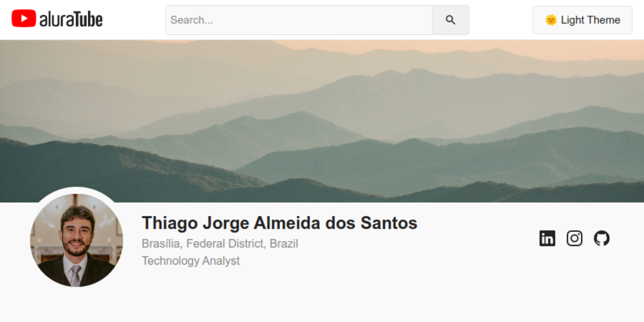Click the sun emoji in the theme button

tap(551, 20)
